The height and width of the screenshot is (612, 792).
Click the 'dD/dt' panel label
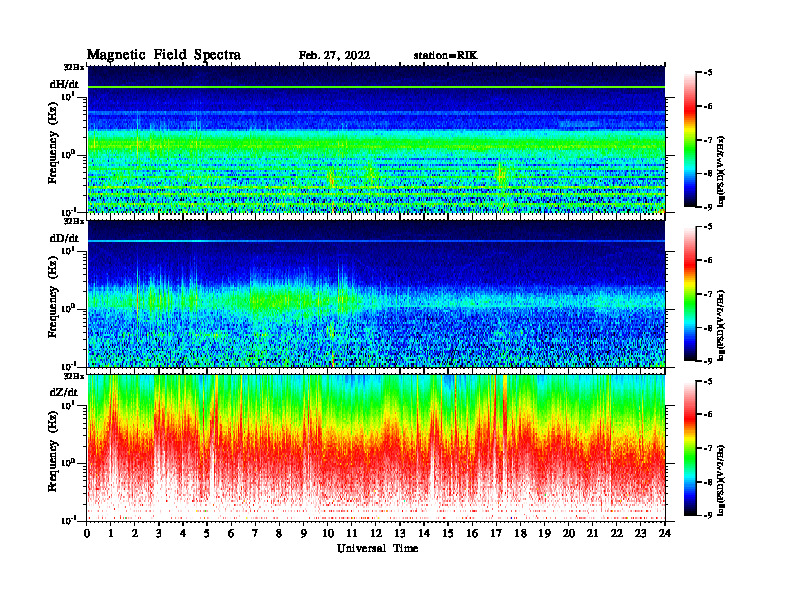click(x=64, y=238)
